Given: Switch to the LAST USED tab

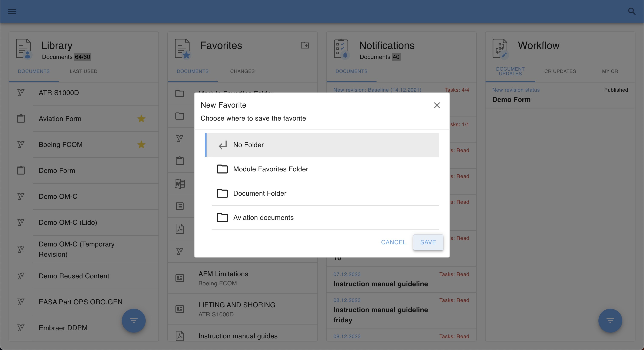Looking at the screenshot, I should (x=83, y=71).
